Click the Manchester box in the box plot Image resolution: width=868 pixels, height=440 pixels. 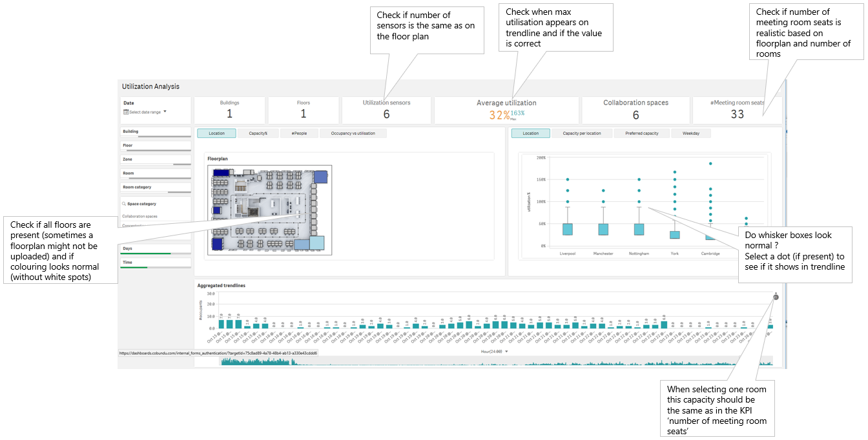tap(603, 230)
